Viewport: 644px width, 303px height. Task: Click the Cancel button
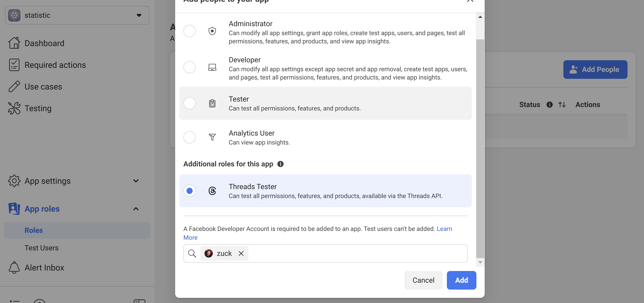[x=423, y=280]
